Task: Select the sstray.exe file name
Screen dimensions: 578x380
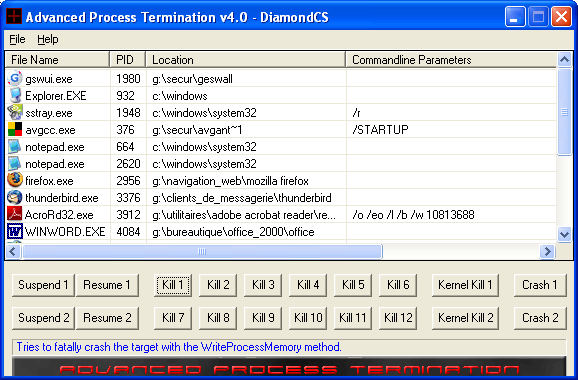Action: (x=49, y=113)
